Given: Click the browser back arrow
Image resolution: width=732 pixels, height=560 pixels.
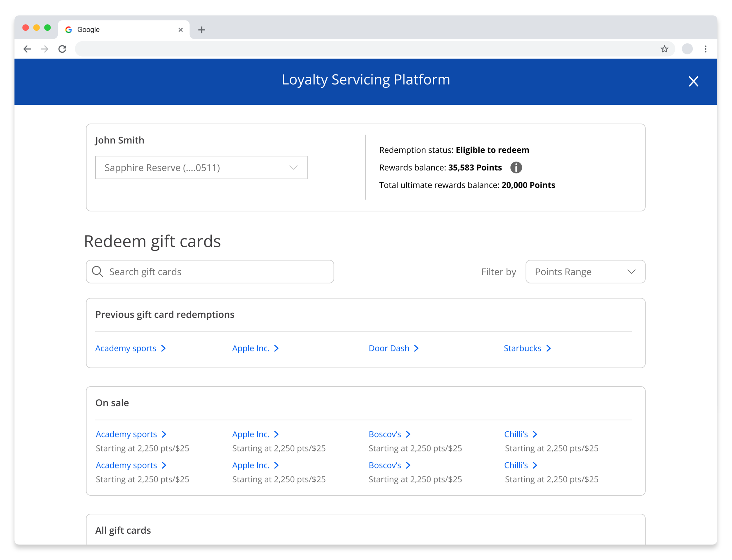Looking at the screenshot, I should (x=27, y=49).
